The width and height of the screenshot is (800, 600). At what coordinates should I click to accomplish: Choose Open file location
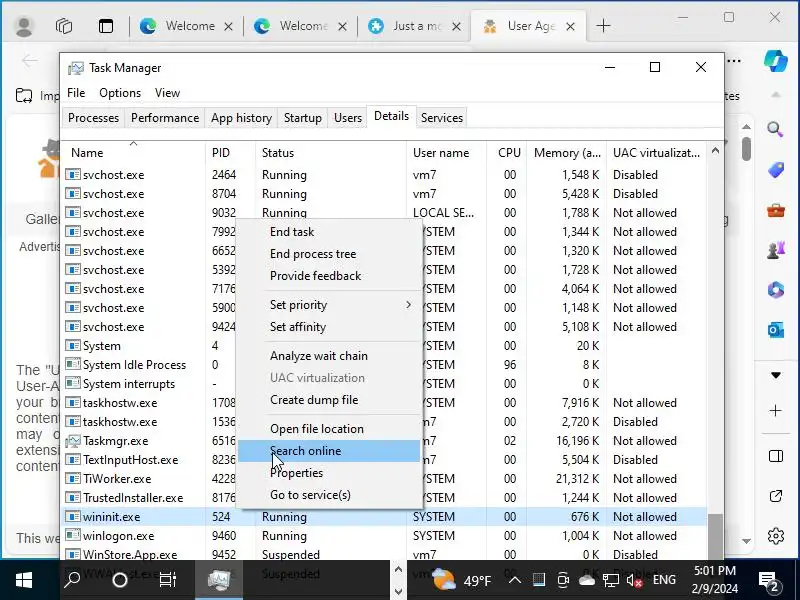(330, 429)
